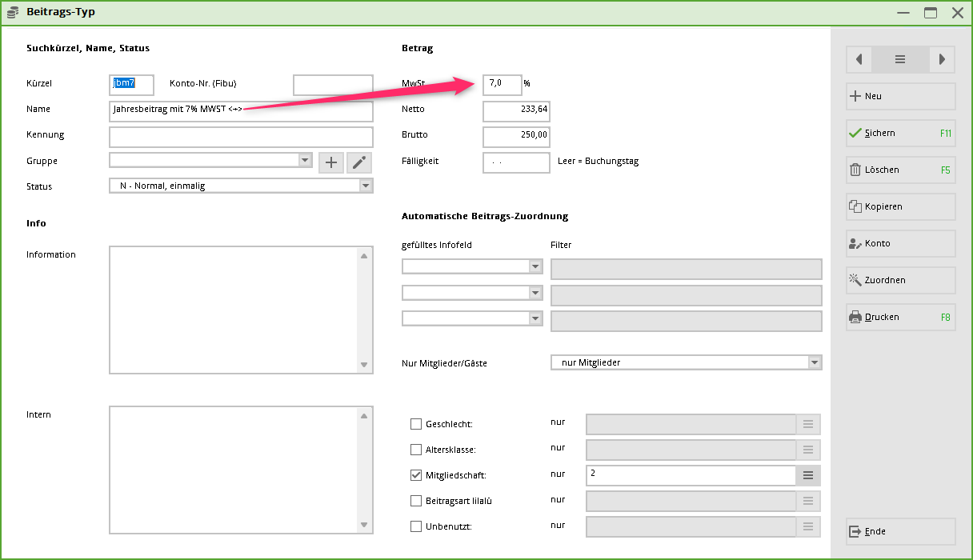Open the record list icon between arrows

coord(900,59)
